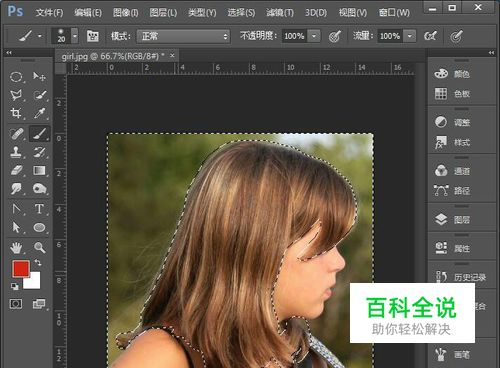The height and width of the screenshot is (368, 500).
Task: Activate the Crop tool
Action: (16, 113)
